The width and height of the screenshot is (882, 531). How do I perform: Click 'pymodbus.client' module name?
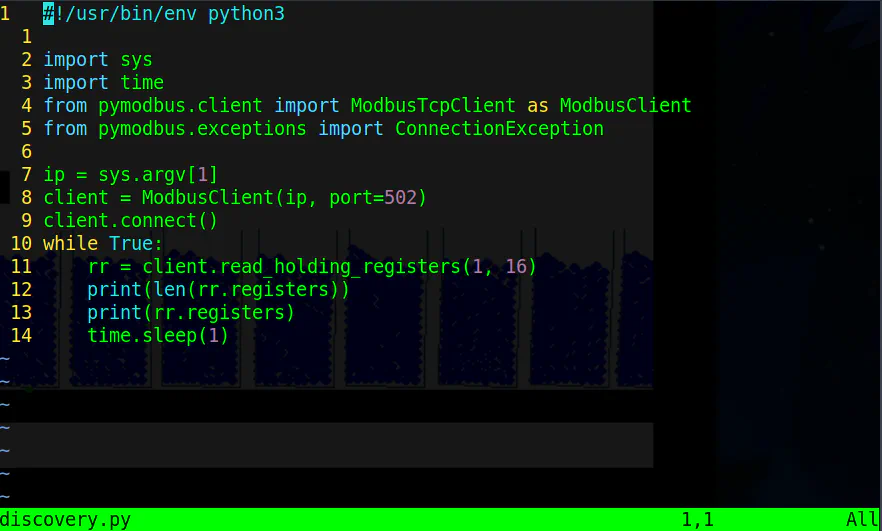tap(180, 106)
